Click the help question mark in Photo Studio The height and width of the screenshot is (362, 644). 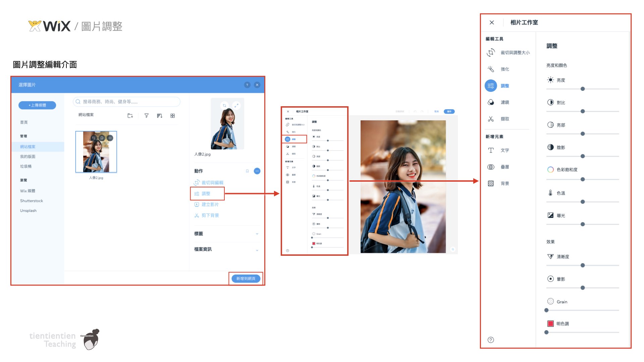pos(491,340)
